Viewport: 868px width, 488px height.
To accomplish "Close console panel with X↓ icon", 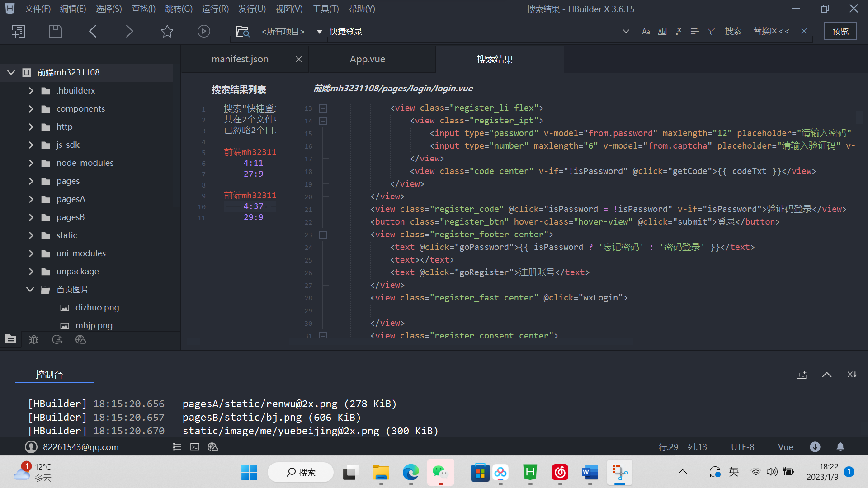I will pos(852,375).
